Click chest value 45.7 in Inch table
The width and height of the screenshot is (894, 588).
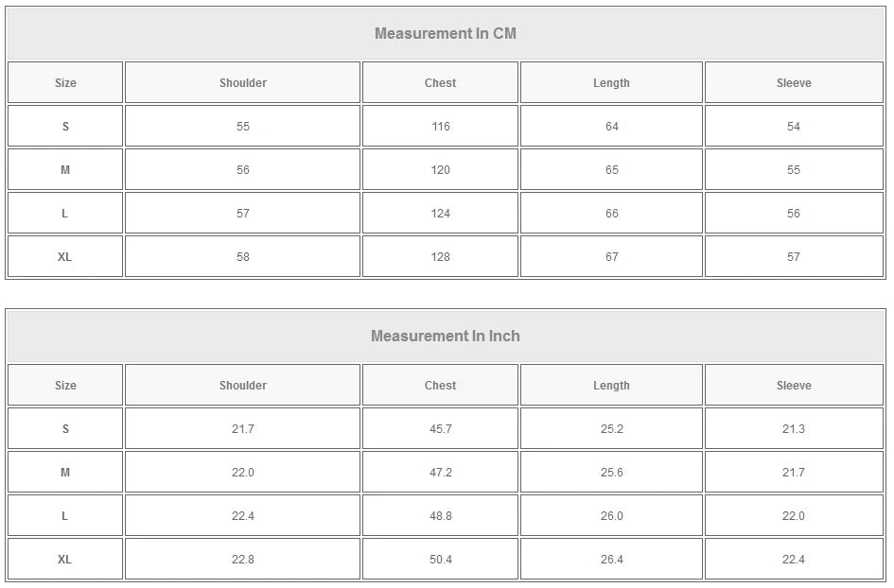tap(440, 429)
